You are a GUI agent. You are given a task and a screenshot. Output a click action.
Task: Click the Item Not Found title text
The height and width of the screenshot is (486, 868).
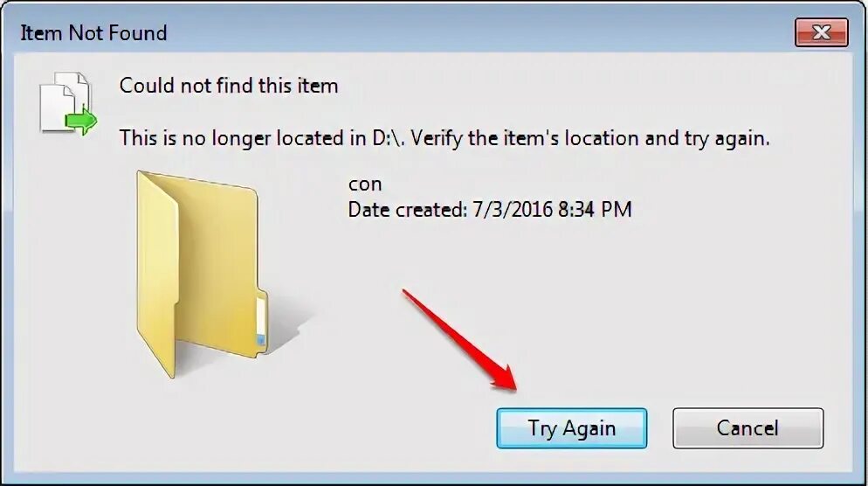coord(93,33)
